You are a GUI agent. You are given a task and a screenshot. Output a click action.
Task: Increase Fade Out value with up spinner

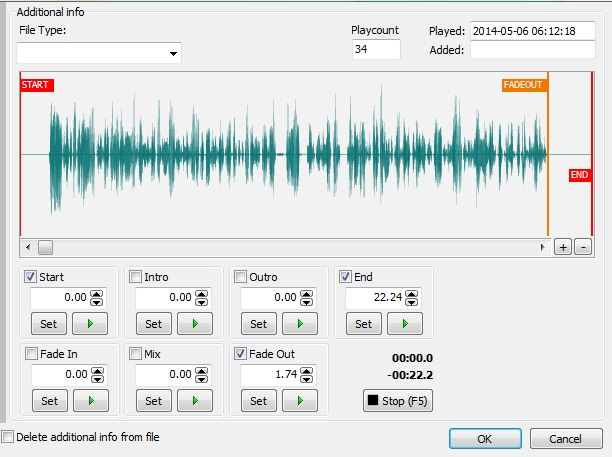pyautogui.click(x=306, y=370)
